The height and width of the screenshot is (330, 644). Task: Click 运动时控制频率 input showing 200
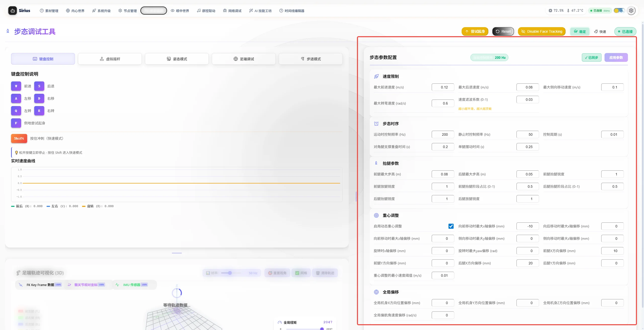pos(443,134)
